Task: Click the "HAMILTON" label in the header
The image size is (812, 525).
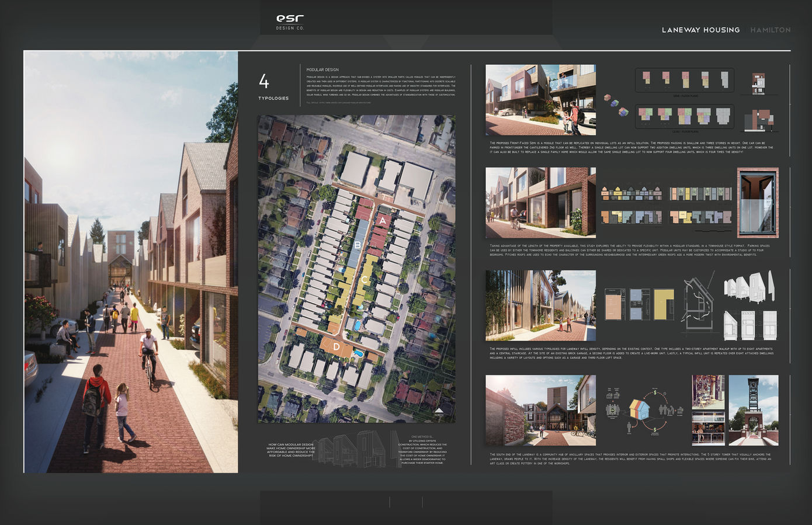Action: click(771, 30)
